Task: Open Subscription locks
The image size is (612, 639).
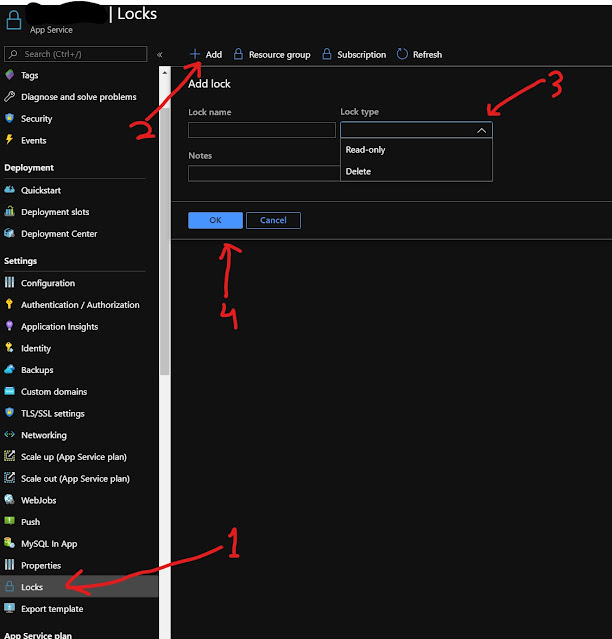Action: [354, 54]
